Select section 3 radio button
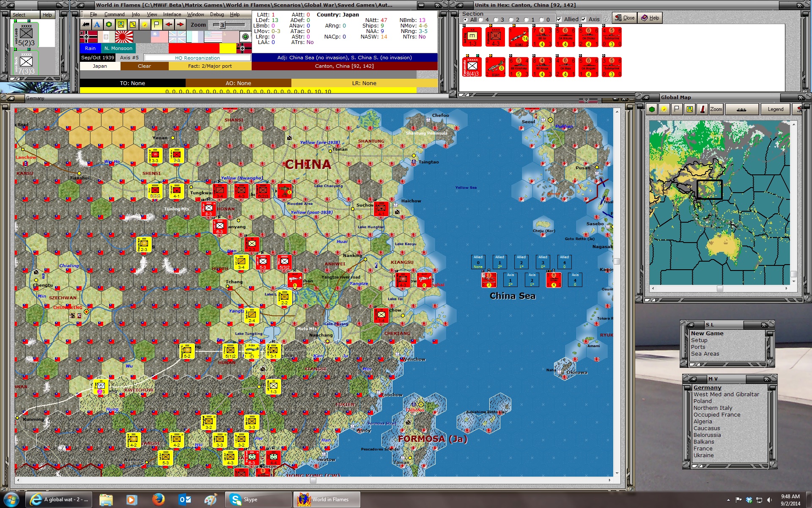This screenshot has height=508, width=812. pyautogui.click(x=496, y=20)
